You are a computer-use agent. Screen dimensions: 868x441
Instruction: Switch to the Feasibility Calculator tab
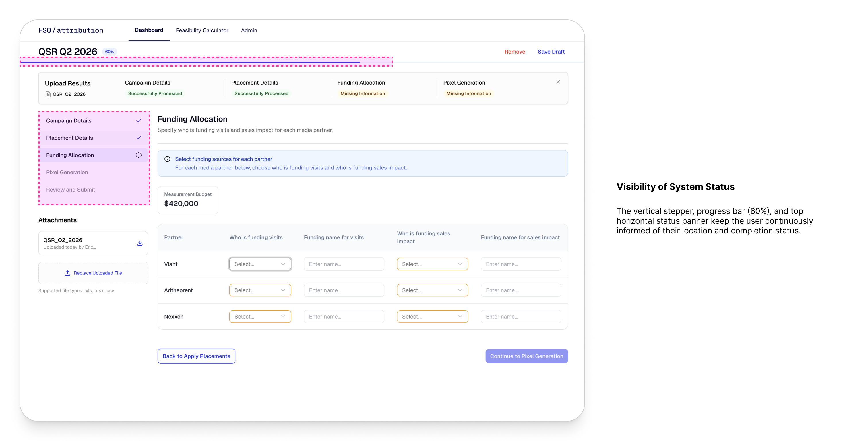pyautogui.click(x=202, y=30)
